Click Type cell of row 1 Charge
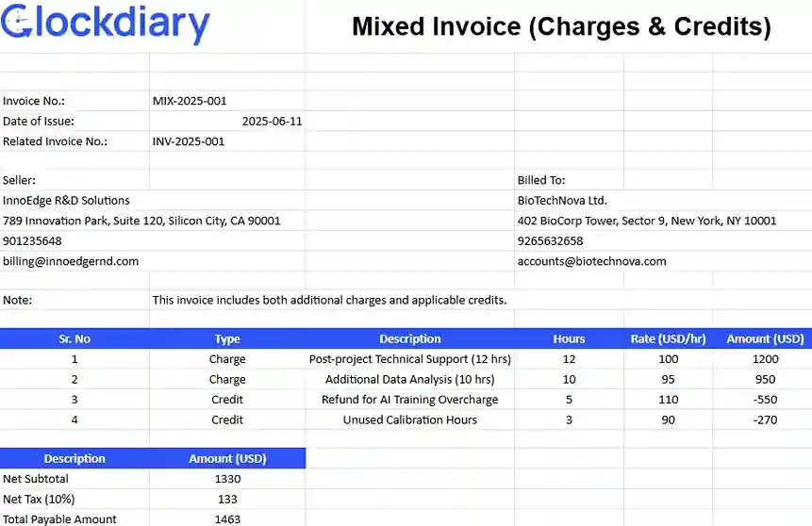This screenshot has height=526, width=812. 227,359
